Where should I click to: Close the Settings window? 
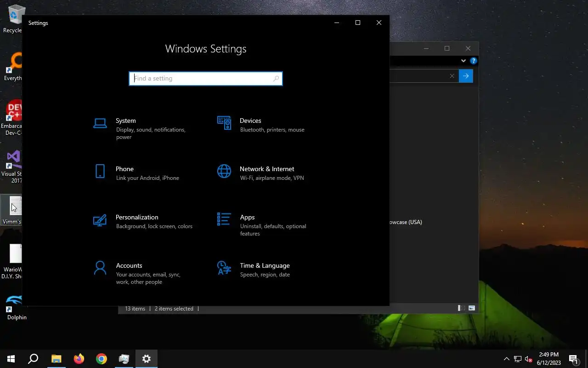pos(379,23)
